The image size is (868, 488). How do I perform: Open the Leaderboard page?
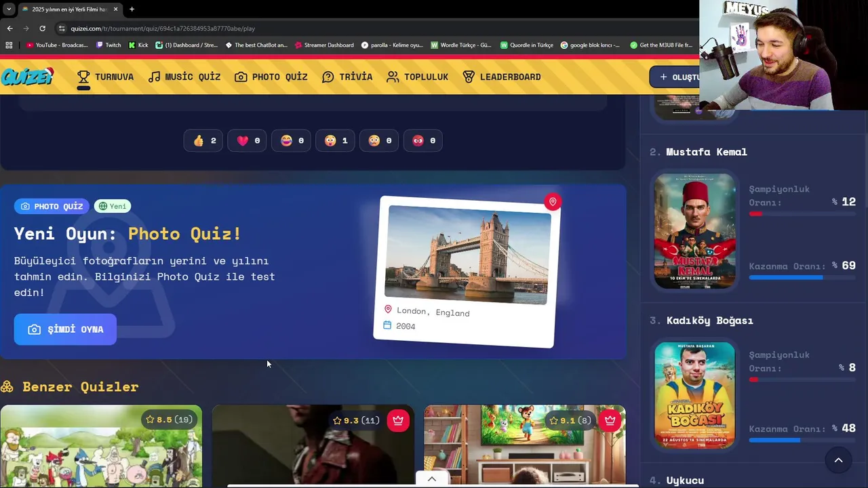pos(502,77)
